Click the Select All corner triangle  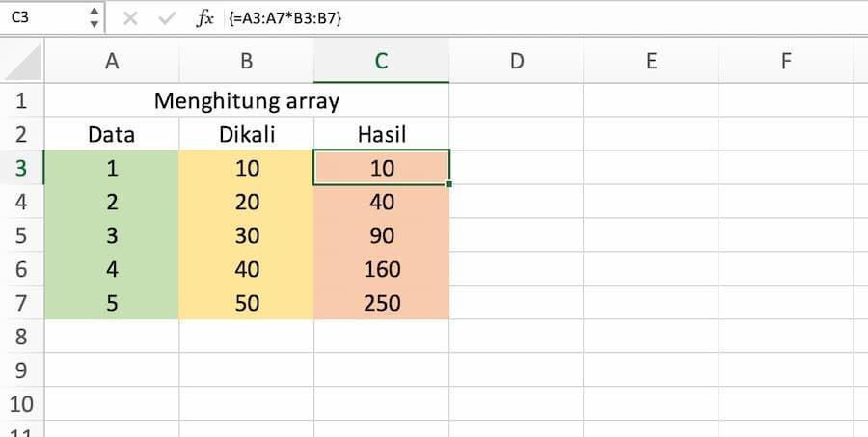[x=23, y=62]
